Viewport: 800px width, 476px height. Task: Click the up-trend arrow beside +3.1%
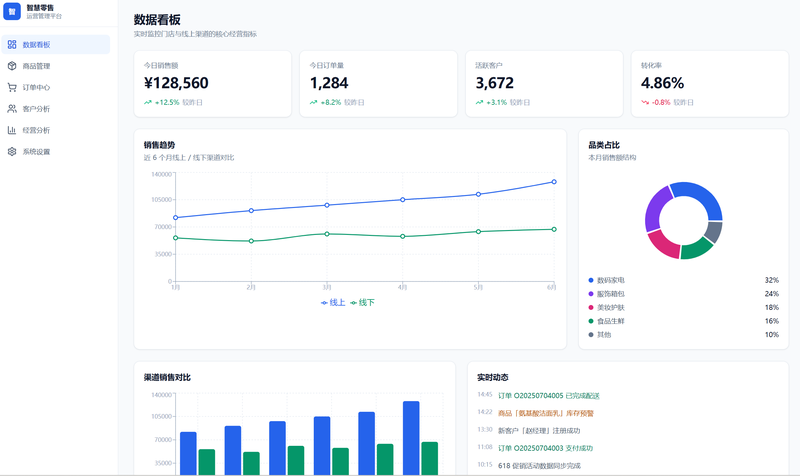pos(479,103)
